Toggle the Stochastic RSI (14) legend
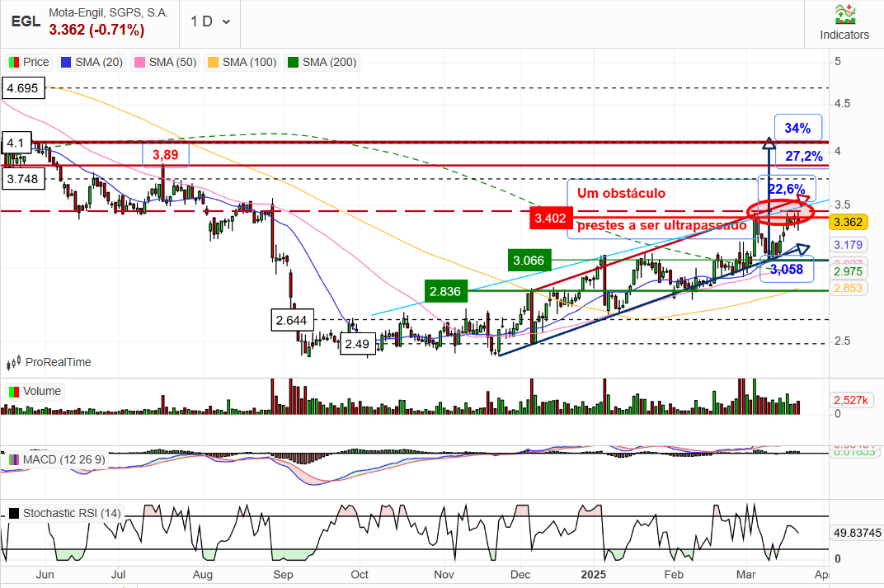The height and width of the screenshot is (588, 884). pos(65,513)
